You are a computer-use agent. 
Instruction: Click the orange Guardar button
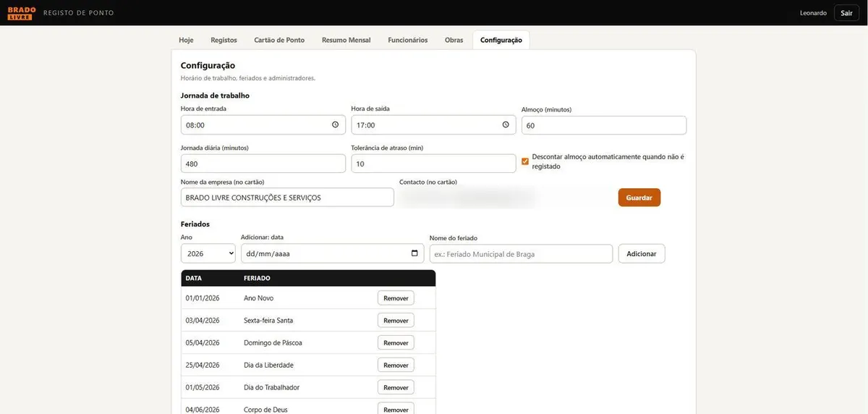(x=639, y=198)
